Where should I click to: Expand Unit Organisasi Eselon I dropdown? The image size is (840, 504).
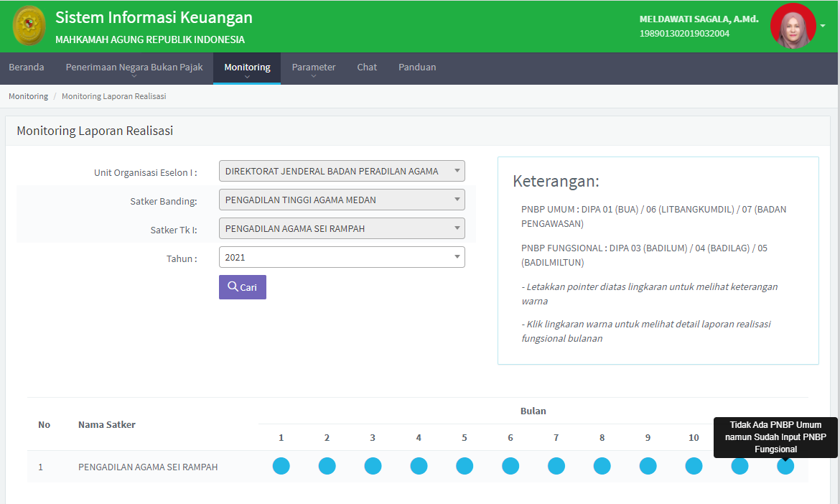point(342,171)
